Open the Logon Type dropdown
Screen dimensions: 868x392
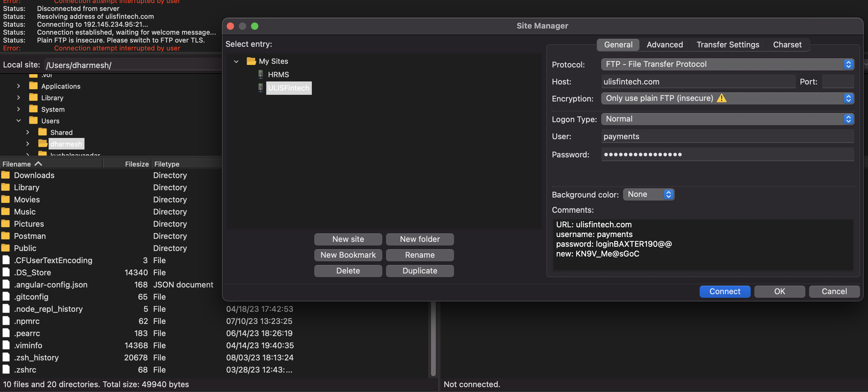point(727,119)
